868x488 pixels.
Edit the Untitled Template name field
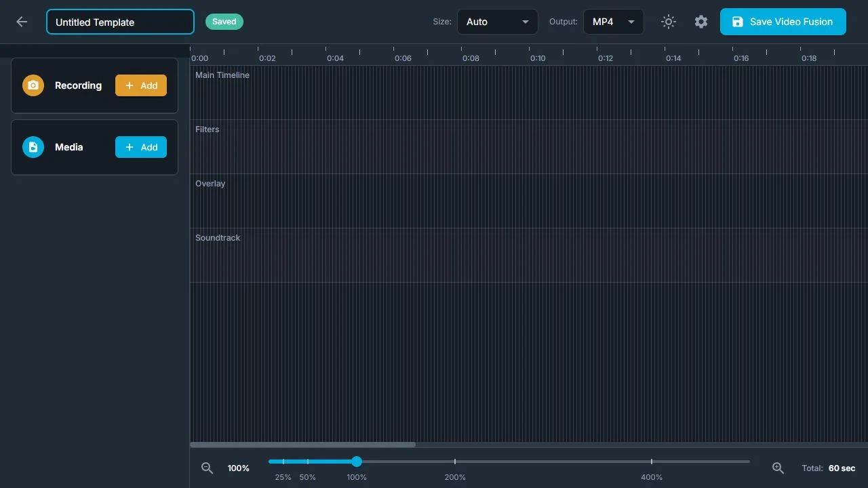tap(120, 22)
